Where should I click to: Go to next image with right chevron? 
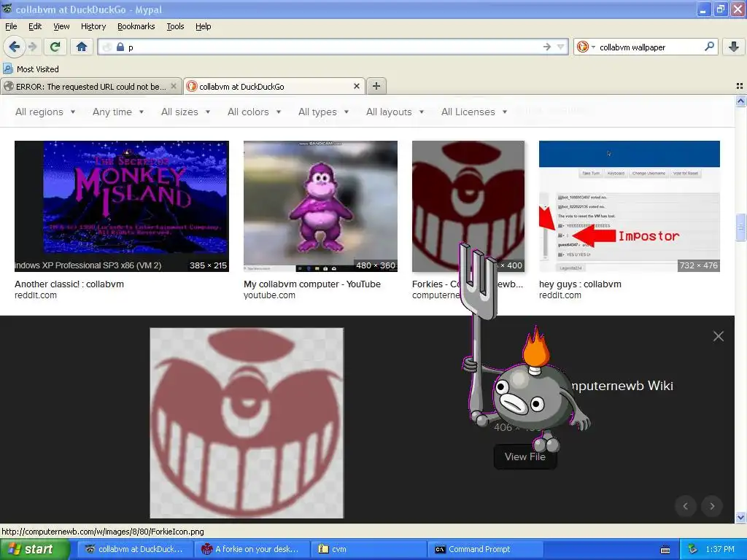point(712,506)
